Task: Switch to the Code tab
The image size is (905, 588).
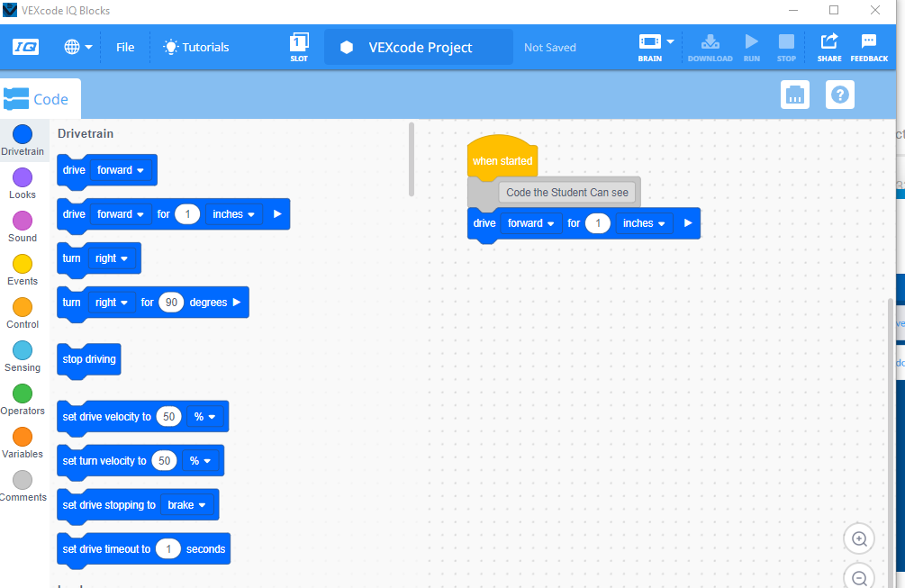Action: click(x=41, y=99)
